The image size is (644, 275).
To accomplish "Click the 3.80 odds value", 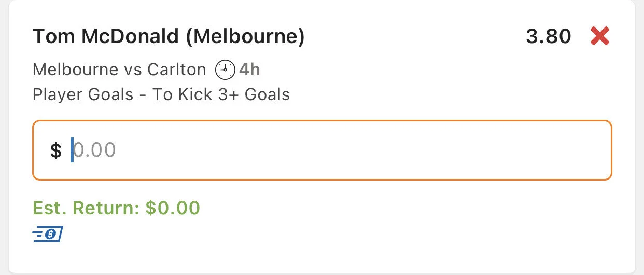I will (x=548, y=37).
